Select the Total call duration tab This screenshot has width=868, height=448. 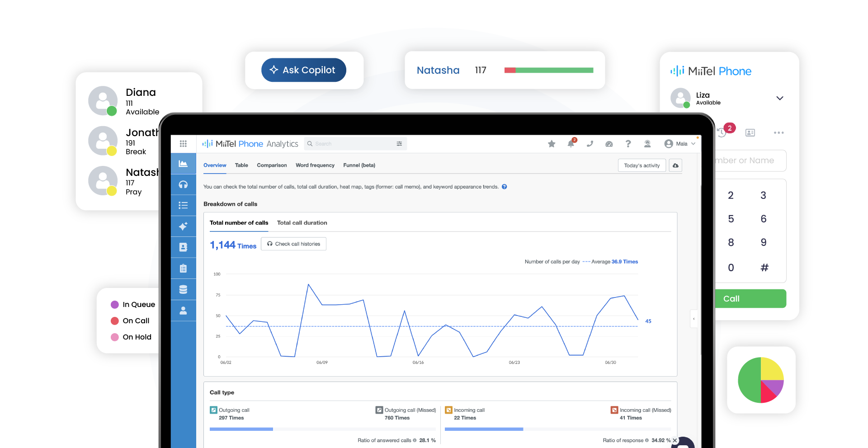point(302,223)
